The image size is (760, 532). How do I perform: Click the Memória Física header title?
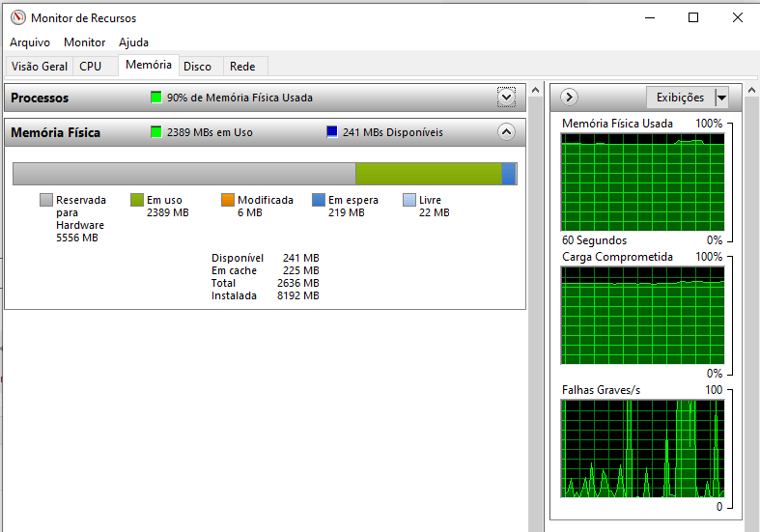[x=55, y=132]
